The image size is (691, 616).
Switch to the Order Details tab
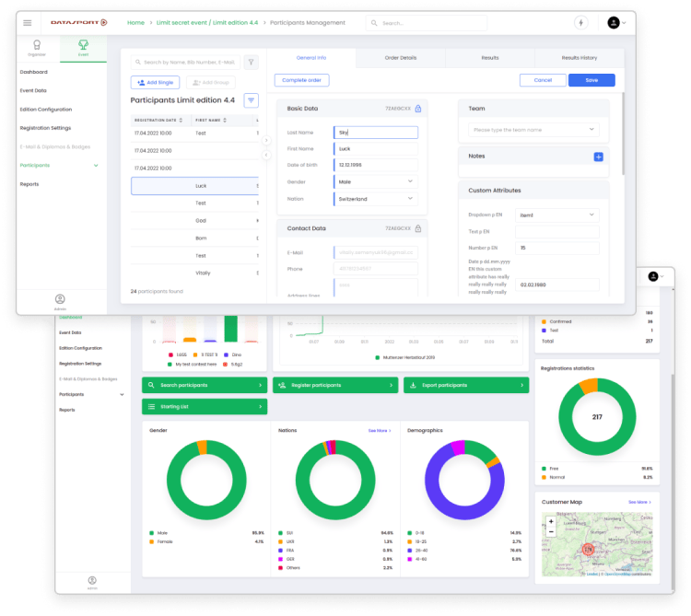click(x=400, y=57)
